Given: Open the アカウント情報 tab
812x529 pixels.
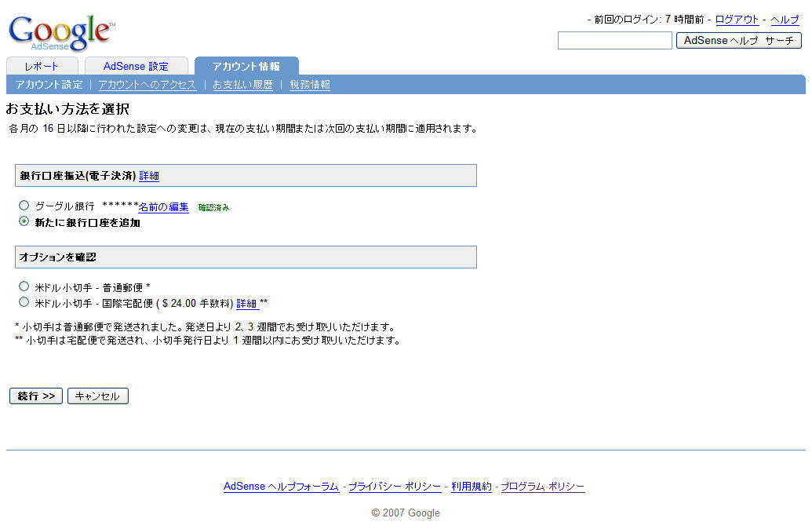Looking at the screenshot, I should pyautogui.click(x=246, y=66).
